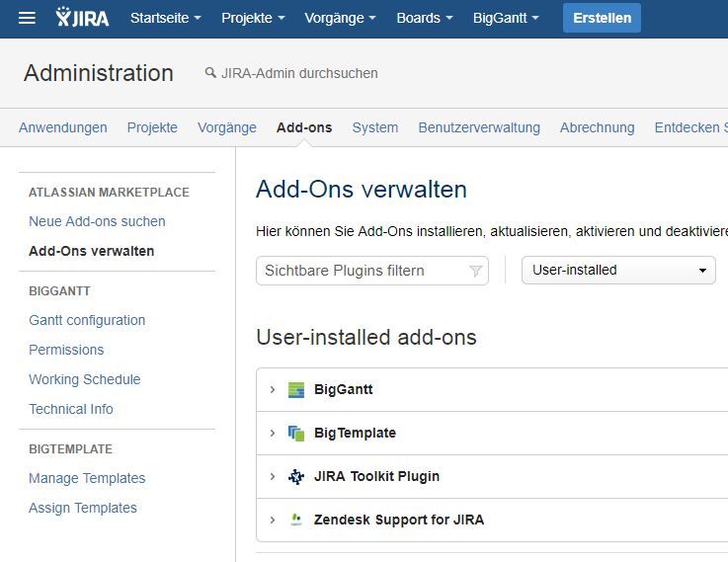This screenshot has width=728, height=562.
Task: Switch to the Anwendungen admin tab
Action: tap(62, 127)
